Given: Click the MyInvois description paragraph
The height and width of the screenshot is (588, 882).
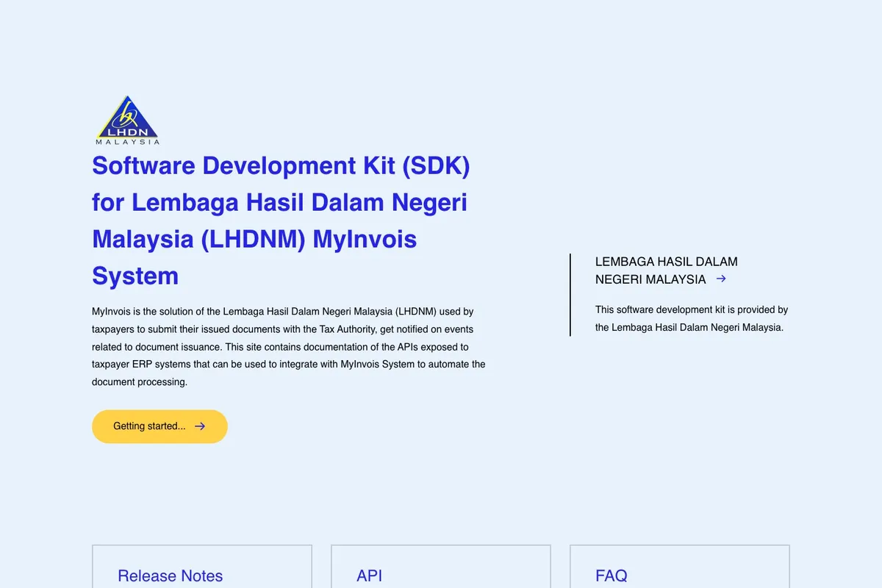Looking at the screenshot, I should 289,347.
